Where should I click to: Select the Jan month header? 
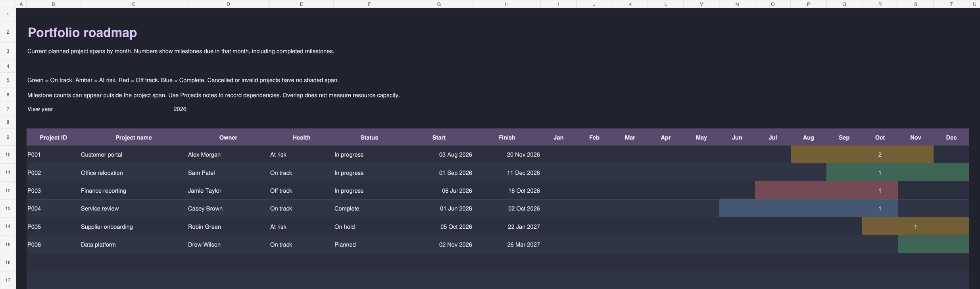coord(559,138)
